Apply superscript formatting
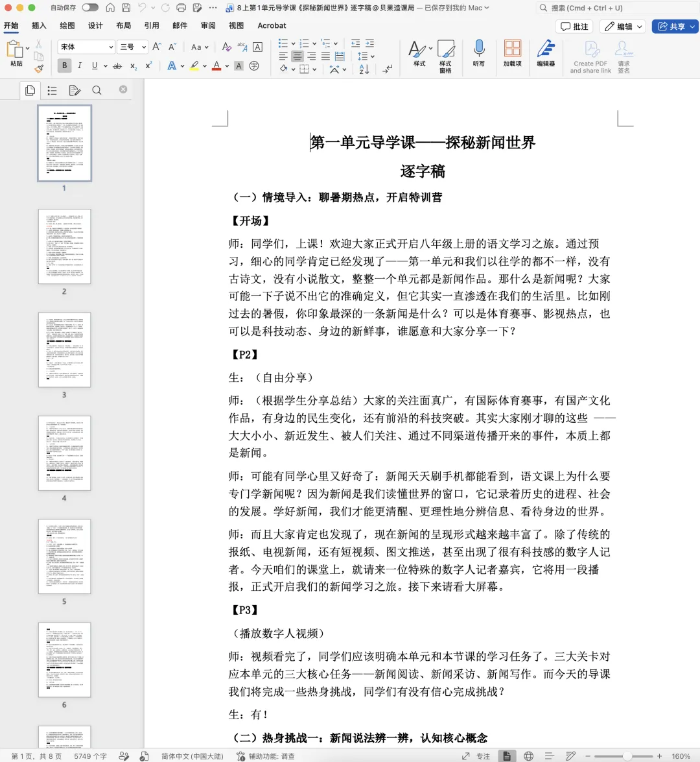Image resolution: width=700 pixels, height=762 pixels. [148, 65]
